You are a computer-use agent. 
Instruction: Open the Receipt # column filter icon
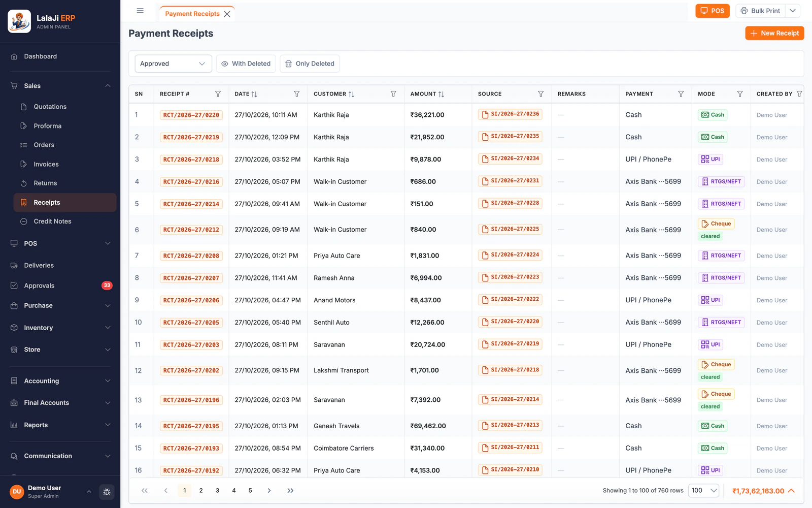(x=218, y=94)
